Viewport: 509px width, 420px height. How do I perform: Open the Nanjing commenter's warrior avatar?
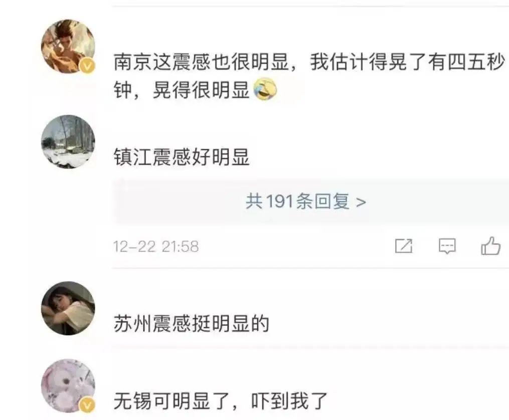point(68,46)
